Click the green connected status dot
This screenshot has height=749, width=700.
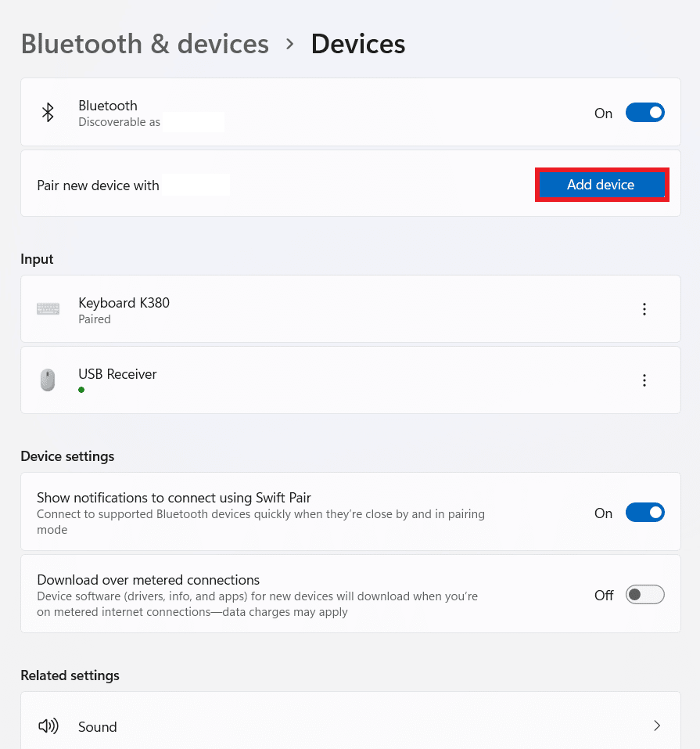(81, 390)
